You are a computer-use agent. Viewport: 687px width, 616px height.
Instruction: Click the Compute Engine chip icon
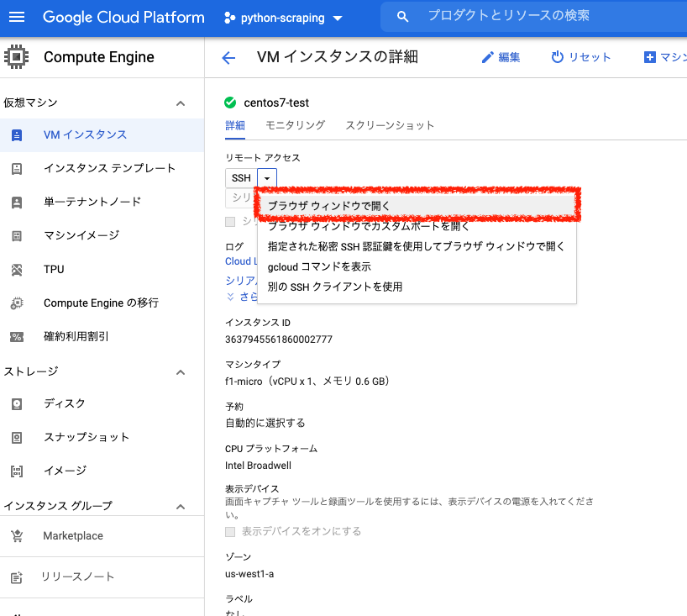[x=17, y=57]
